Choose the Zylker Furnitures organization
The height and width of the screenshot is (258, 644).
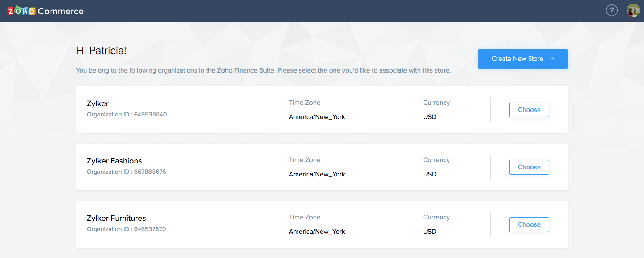coord(529,224)
